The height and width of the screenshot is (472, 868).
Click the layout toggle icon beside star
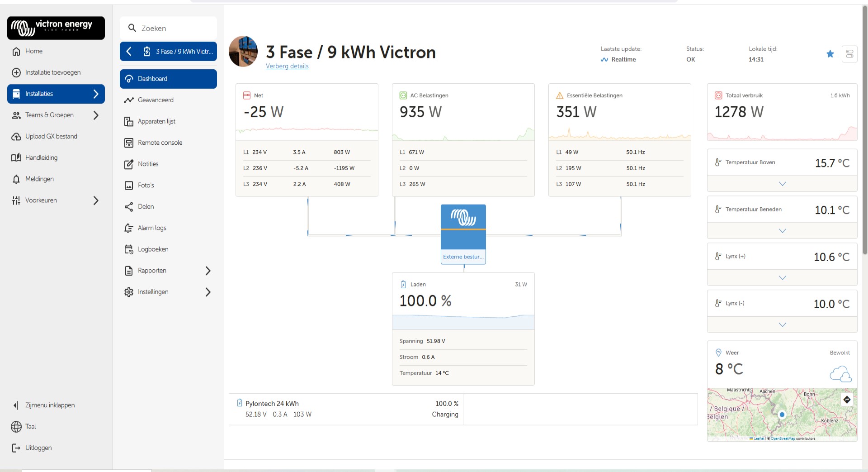pyautogui.click(x=849, y=54)
